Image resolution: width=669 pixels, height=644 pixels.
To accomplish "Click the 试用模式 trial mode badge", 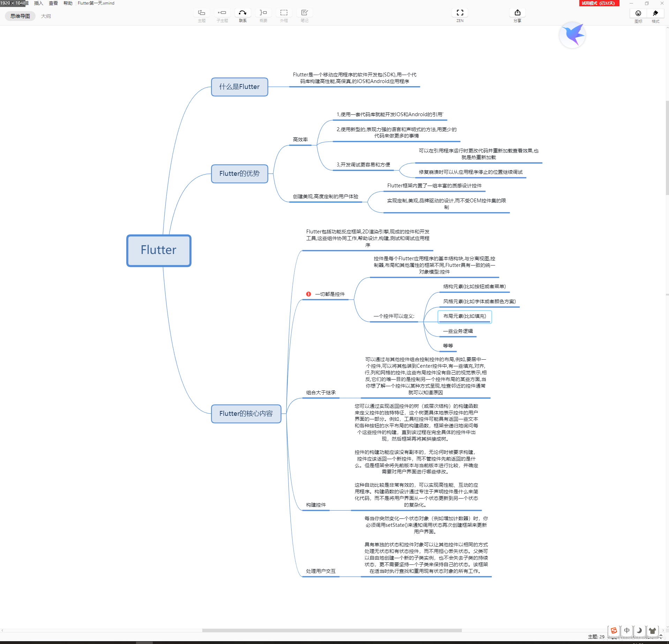I will click(599, 3).
